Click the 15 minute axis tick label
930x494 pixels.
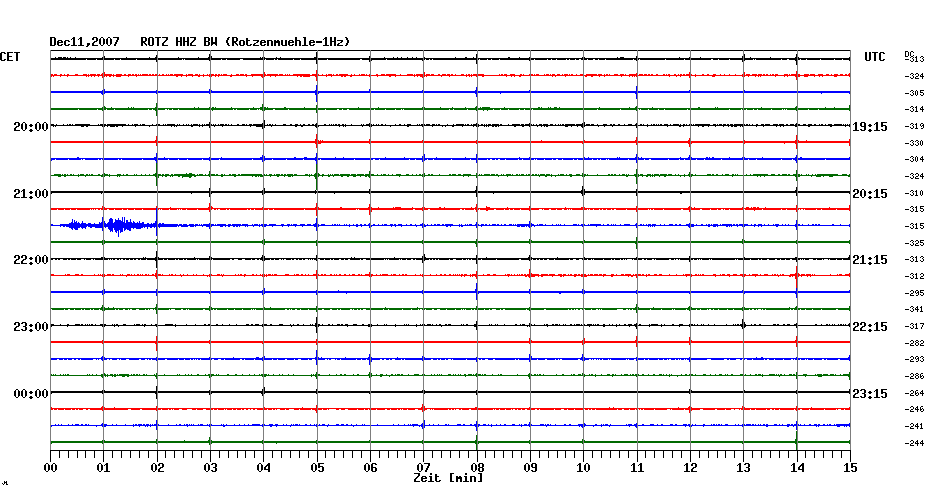click(850, 468)
